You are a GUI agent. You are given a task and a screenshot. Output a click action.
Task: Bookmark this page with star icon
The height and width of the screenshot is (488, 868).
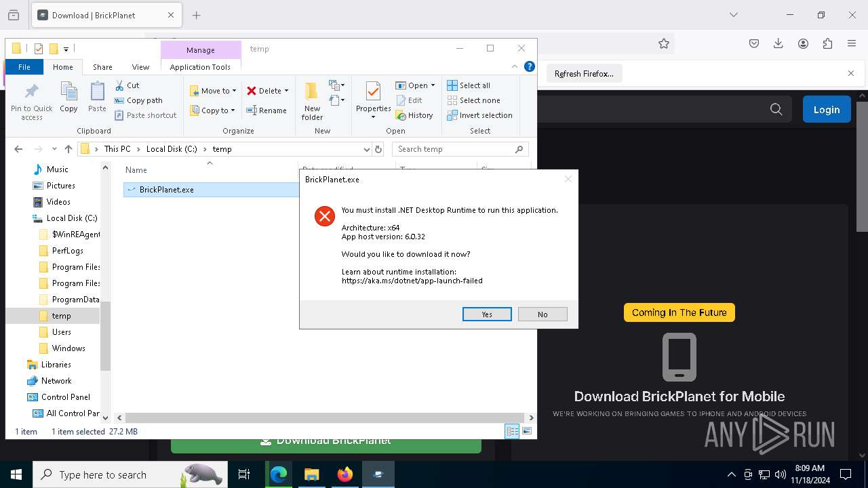click(664, 43)
